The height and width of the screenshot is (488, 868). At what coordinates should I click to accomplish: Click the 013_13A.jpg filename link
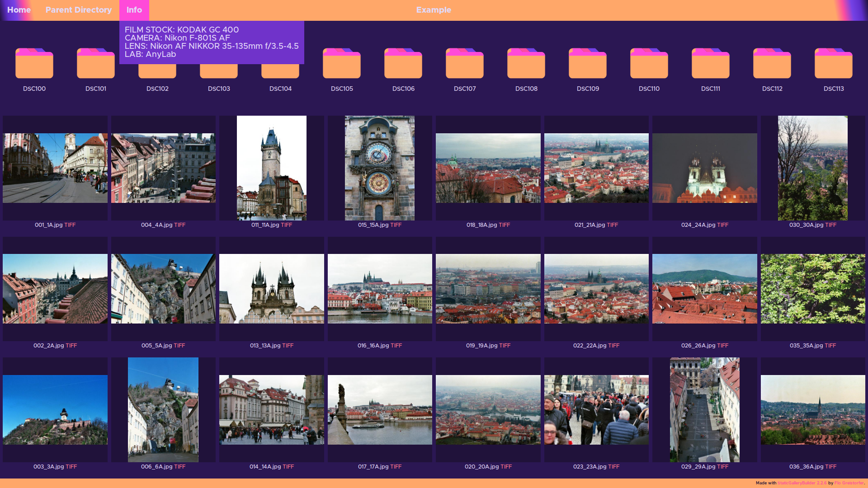[265, 346]
